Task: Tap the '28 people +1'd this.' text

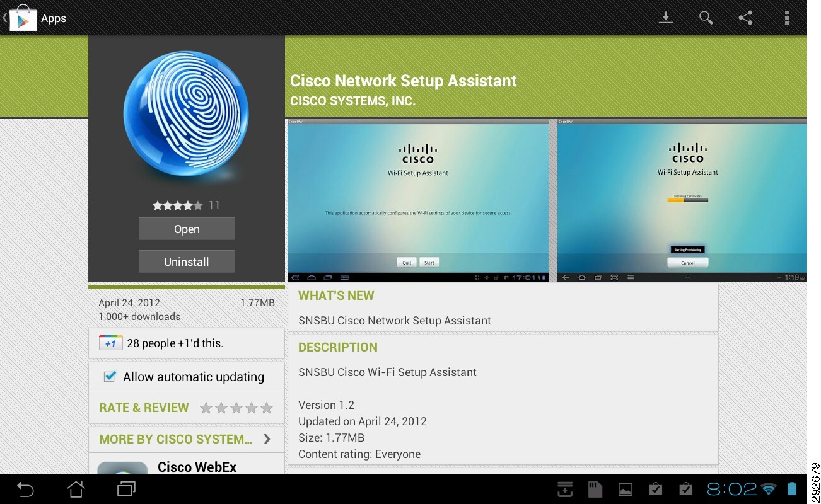Action: [x=175, y=343]
